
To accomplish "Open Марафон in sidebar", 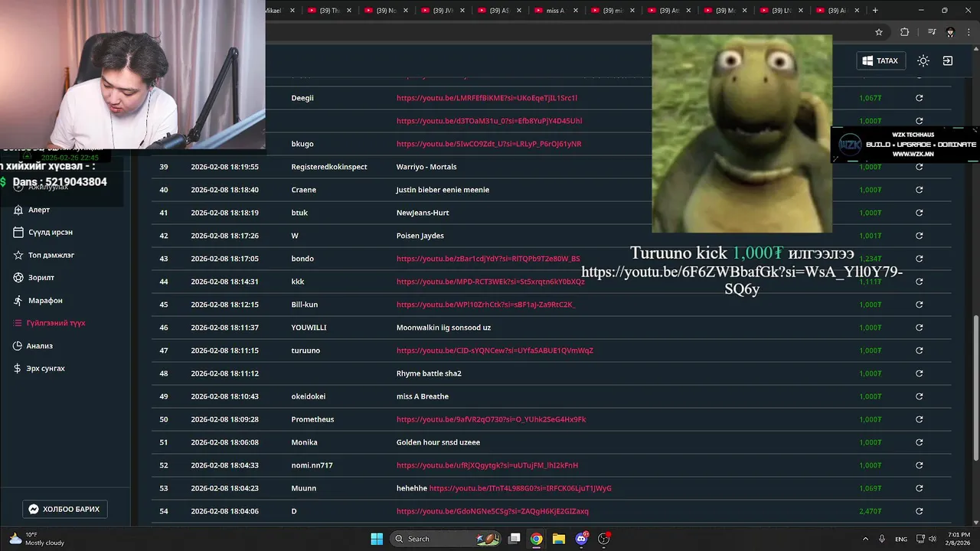I will point(38,301).
